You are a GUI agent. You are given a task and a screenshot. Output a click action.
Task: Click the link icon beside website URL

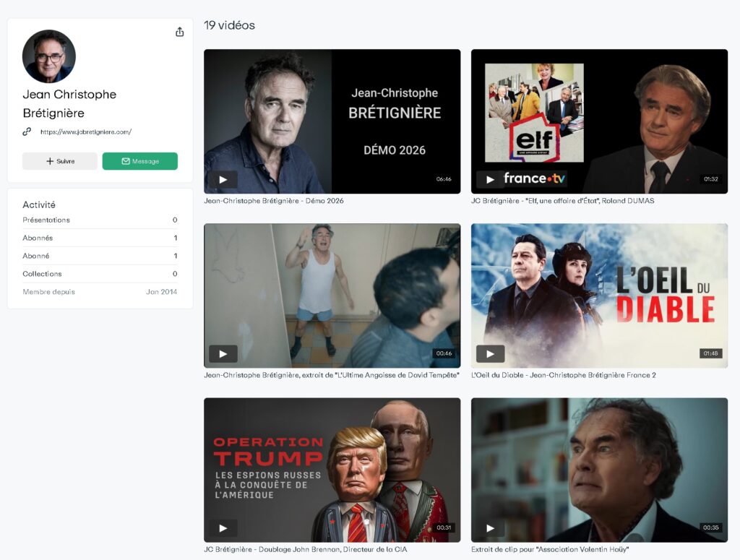[x=27, y=132]
